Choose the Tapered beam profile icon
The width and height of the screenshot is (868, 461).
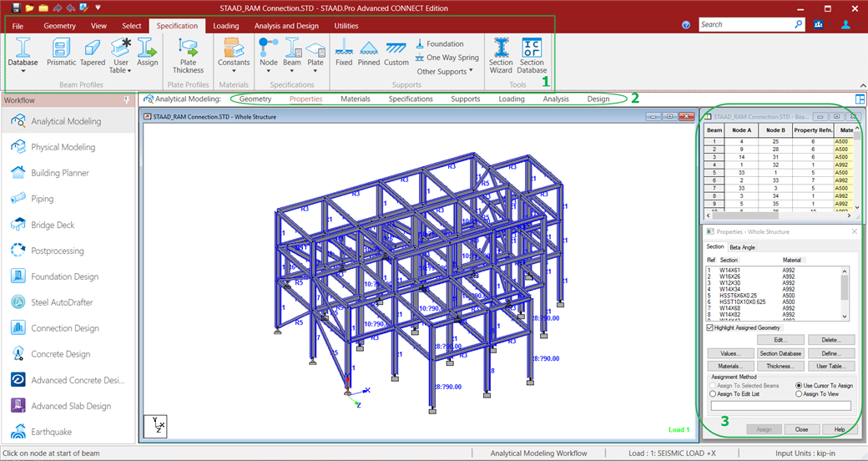tap(93, 52)
